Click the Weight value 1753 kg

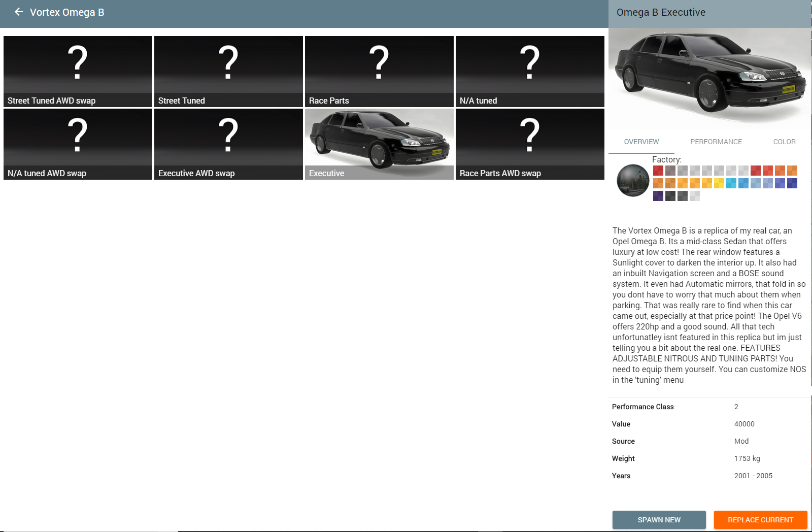(747, 458)
